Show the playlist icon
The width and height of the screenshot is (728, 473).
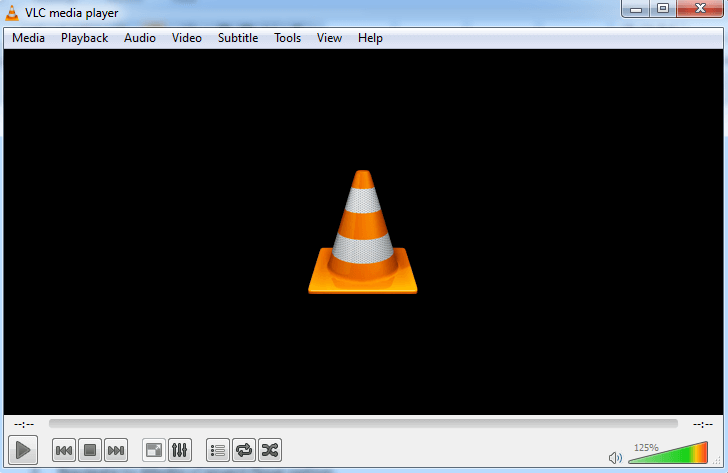[x=218, y=450]
